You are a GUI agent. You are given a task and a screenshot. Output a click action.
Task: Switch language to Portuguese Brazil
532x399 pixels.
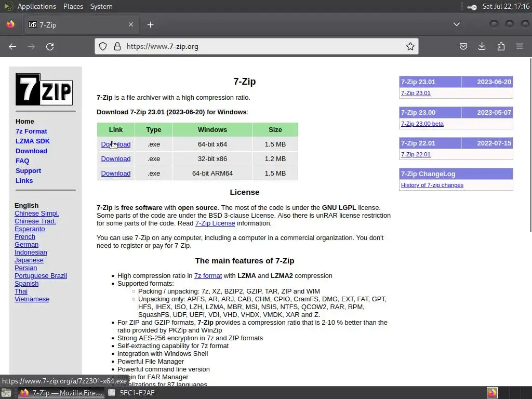click(x=41, y=276)
